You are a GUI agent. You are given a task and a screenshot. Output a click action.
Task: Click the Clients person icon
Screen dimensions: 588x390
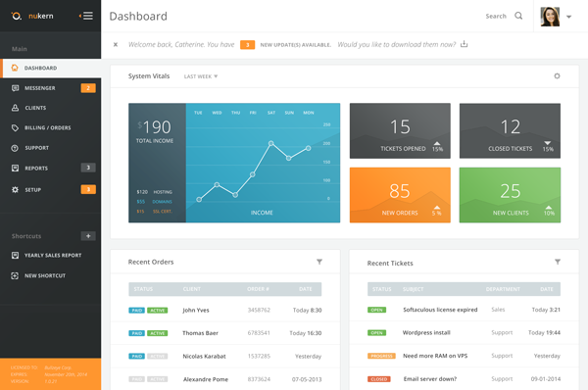point(15,108)
